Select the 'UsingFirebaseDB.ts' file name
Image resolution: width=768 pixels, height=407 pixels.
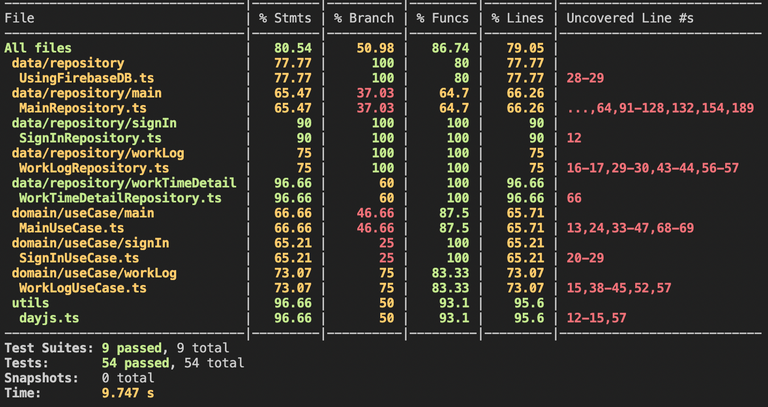(87, 78)
